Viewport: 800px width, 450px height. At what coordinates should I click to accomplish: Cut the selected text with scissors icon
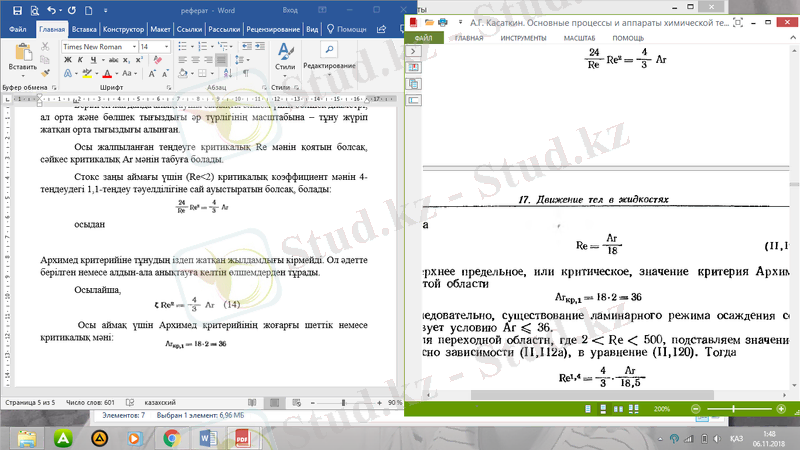(x=45, y=47)
